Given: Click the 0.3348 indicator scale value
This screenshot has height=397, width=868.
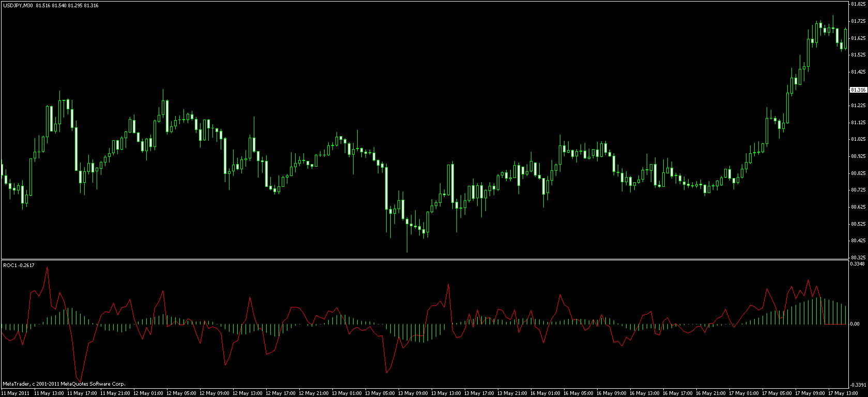Looking at the screenshot, I should coord(858,264).
